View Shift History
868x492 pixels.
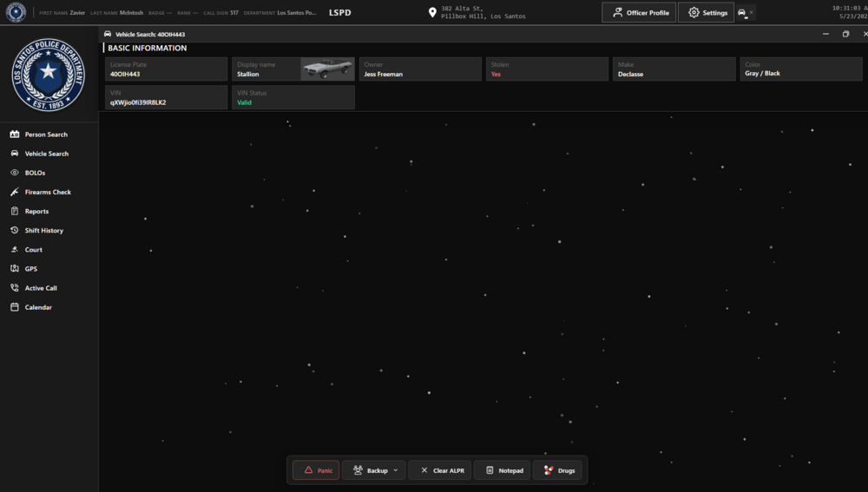click(43, 230)
